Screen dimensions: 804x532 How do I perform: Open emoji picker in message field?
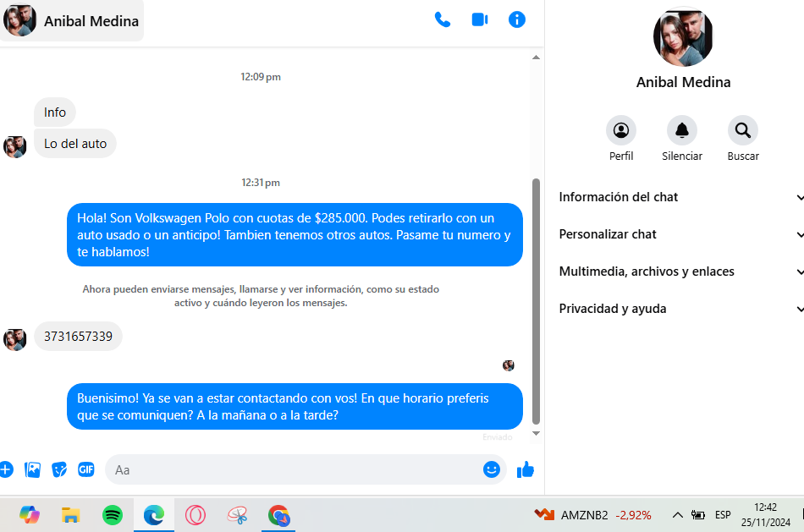point(491,469)
